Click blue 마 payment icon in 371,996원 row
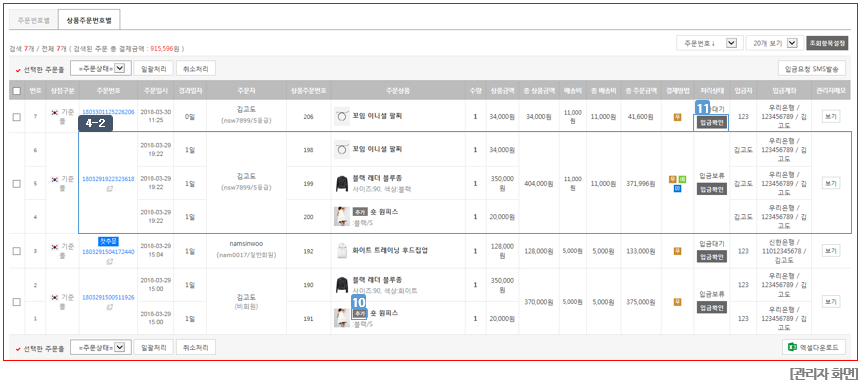 [677, 189]
